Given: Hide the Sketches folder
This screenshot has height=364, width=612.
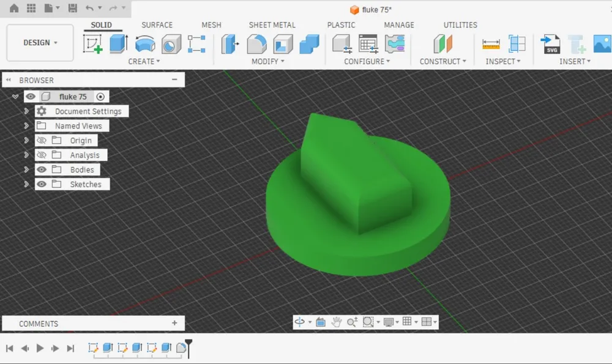Looking at the screenshot, I should coord(42,184).
